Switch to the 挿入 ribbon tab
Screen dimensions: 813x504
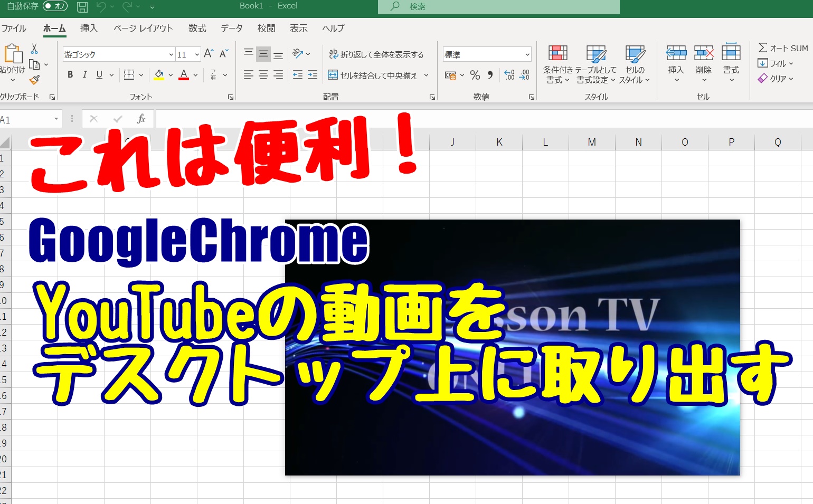[89, 28]
